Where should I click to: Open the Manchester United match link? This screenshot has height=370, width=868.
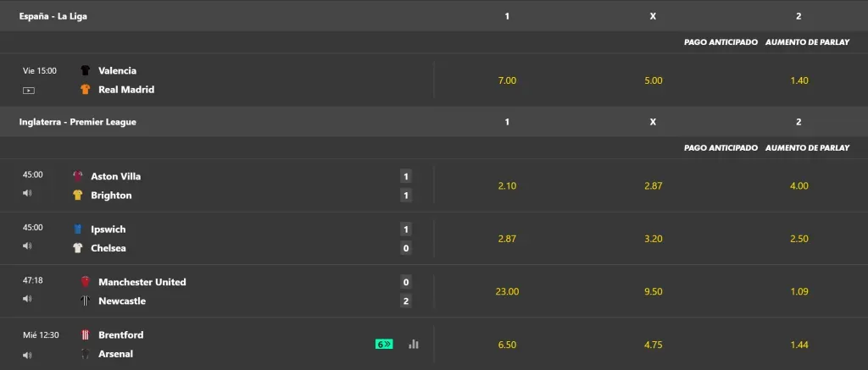142,282
